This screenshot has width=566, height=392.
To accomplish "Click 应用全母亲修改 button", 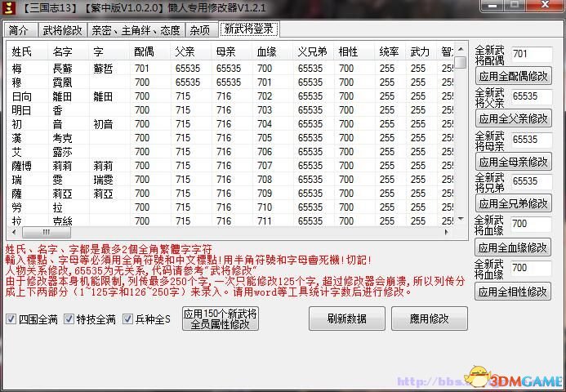I will coord(513,162).
